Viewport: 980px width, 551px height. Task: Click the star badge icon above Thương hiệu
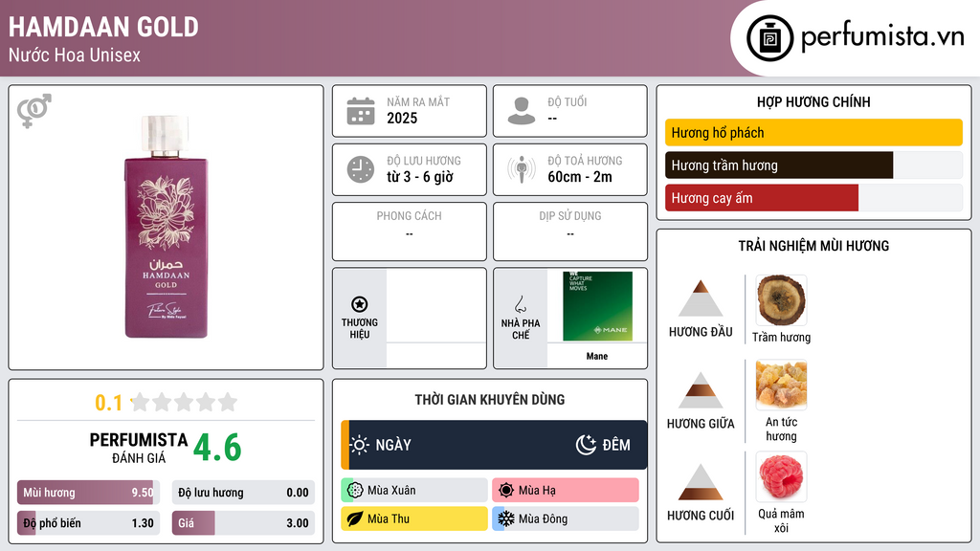coord(360,304)
